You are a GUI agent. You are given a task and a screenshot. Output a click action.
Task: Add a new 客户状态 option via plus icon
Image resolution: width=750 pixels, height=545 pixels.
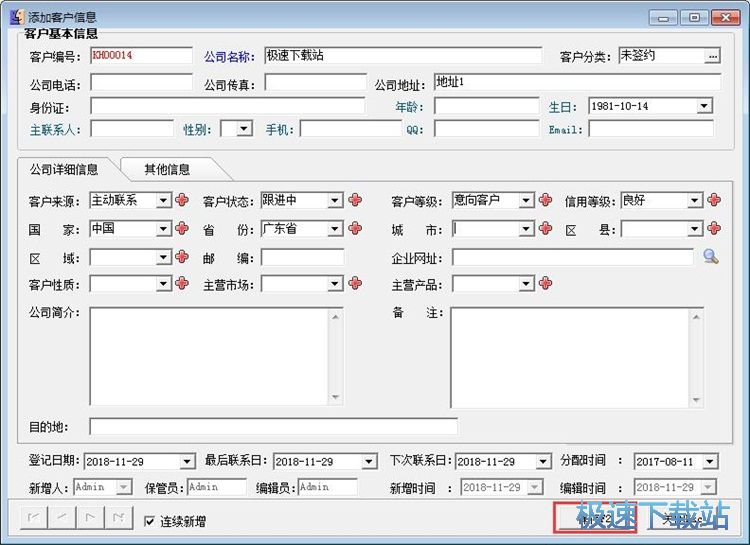click(x=355, y=200)
